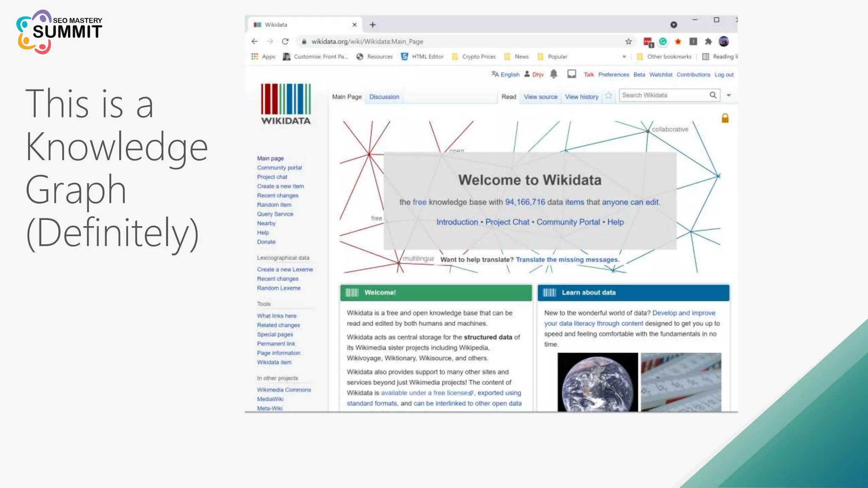Open Translate the missing messages link
868x488 pixels.
tap(568, 260)
